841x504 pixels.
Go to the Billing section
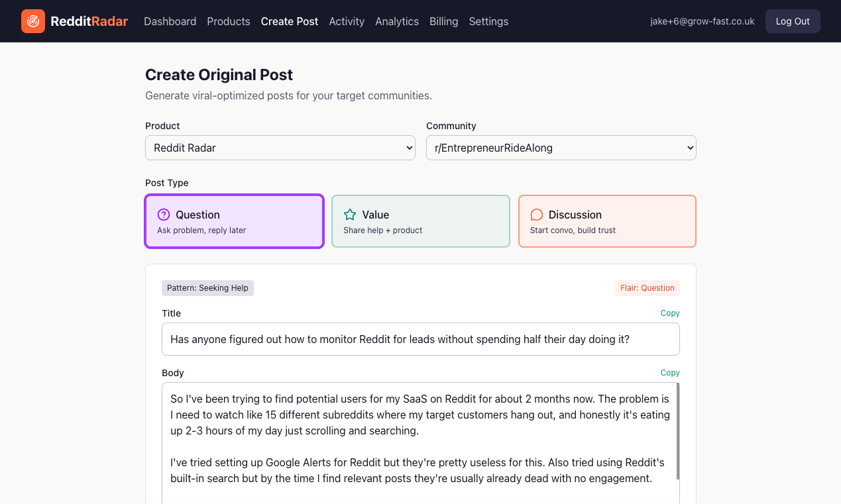coord(443,21)
